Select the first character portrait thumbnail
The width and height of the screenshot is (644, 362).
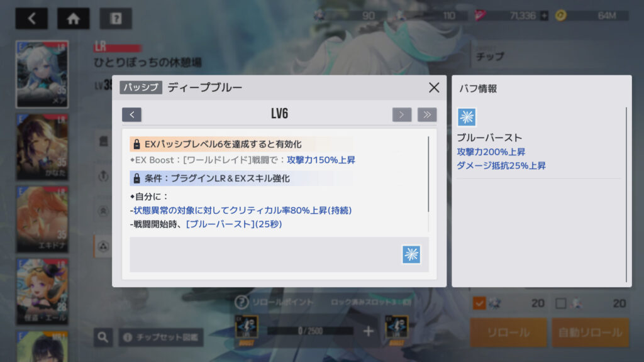42,74
